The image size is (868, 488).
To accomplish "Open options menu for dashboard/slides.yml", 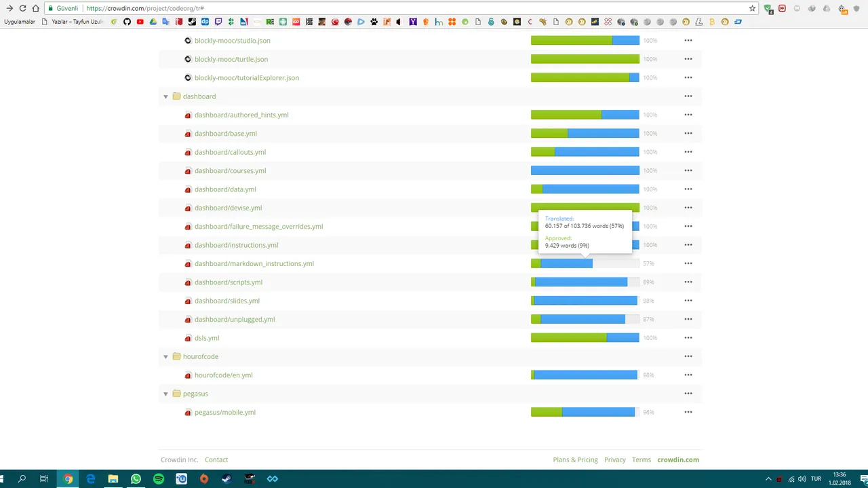I will [688, 301].
